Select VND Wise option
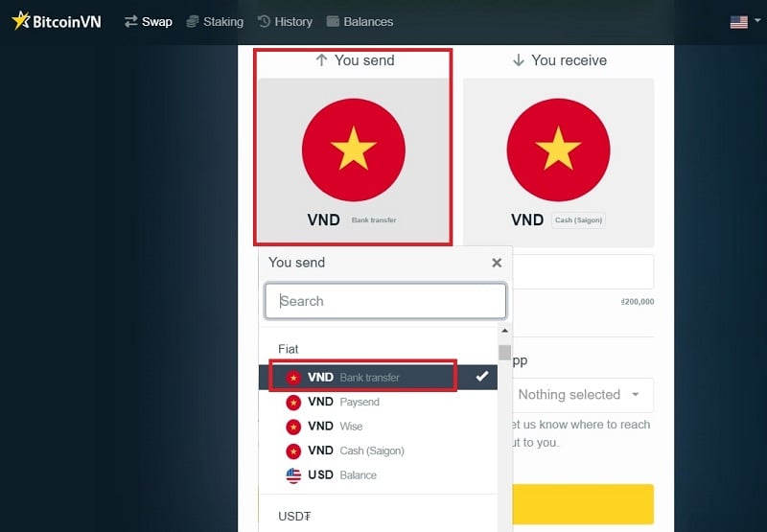Screen dimensions: 767x532 click(x=378, y=427)
